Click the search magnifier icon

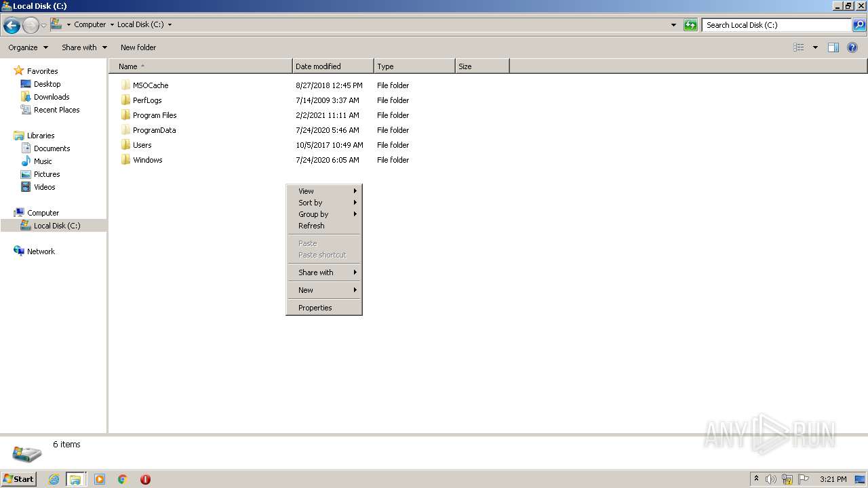pos(859,25)
